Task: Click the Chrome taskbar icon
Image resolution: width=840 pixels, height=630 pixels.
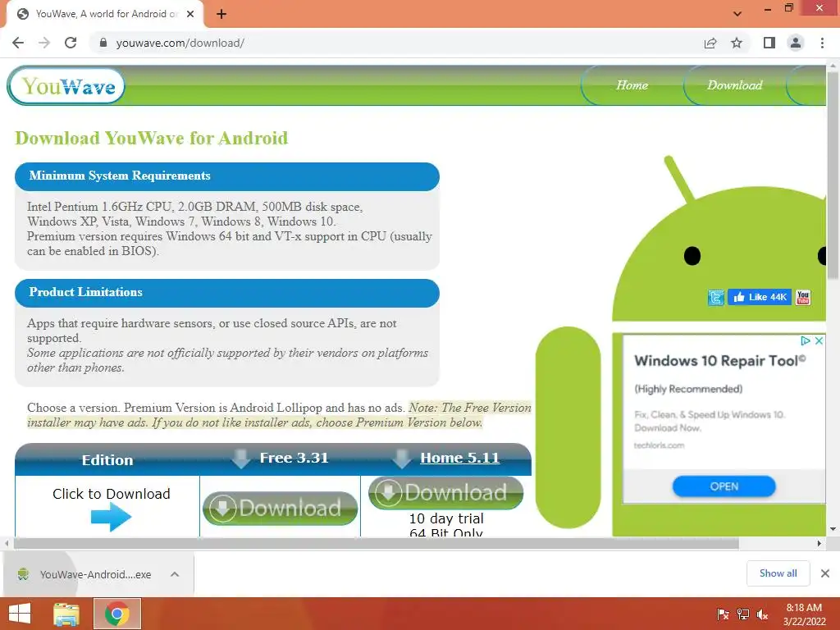Action: (x=116, y=614)
